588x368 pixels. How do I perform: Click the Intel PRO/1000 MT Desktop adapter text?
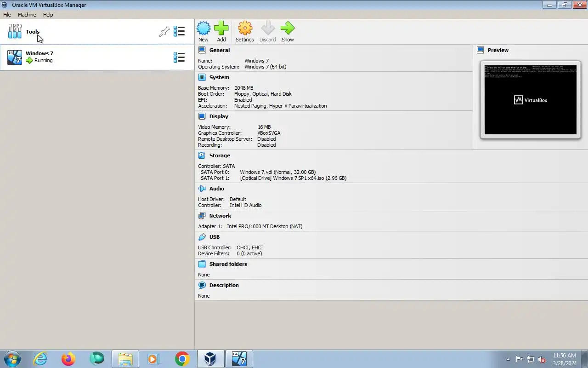click(x=265, y=226)
